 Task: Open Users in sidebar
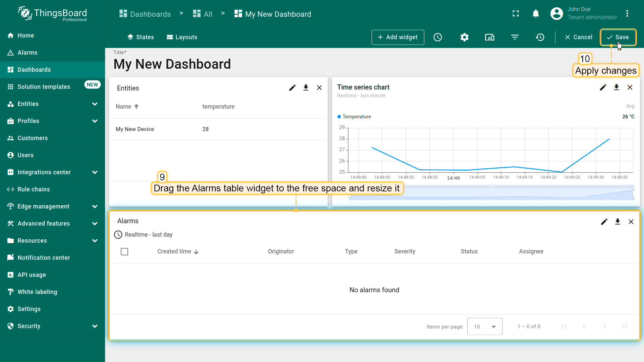pyautogui.click(x=52, y=155)
